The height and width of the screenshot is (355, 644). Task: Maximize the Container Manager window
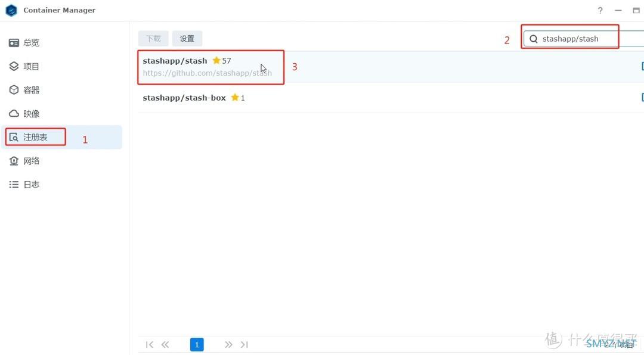636,10
